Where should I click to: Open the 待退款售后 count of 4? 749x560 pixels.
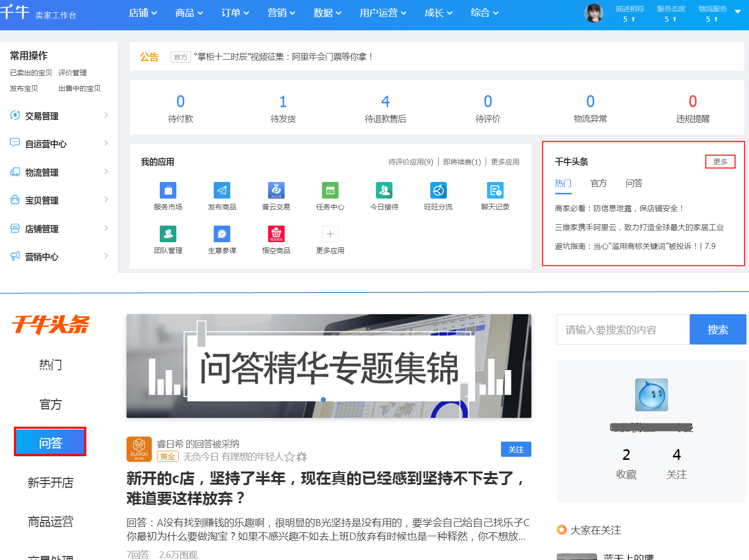[x=385, y=102]
